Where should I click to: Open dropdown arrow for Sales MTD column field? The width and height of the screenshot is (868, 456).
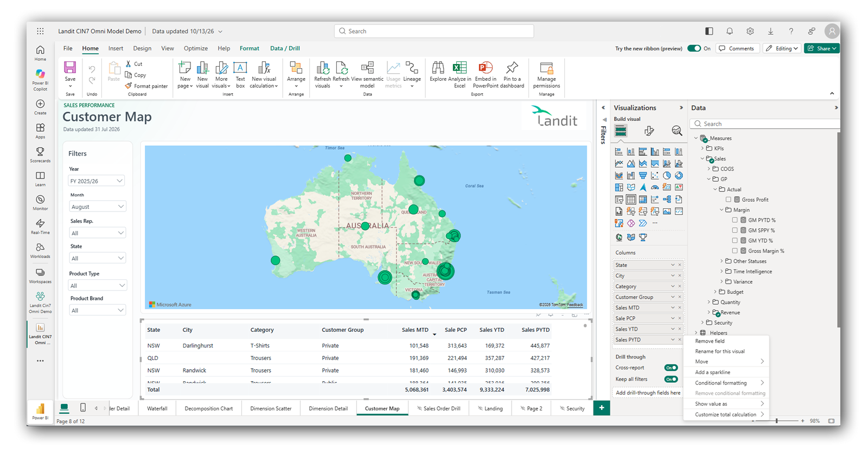[x=673, y=307]
